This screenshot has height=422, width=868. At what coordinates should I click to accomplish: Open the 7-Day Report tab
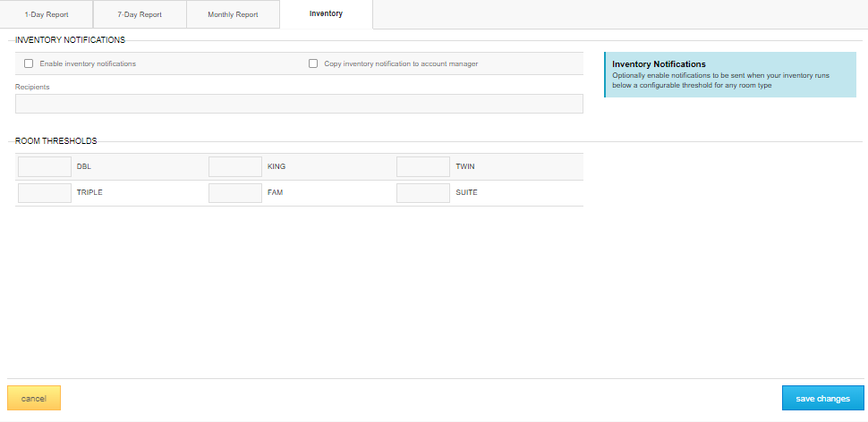click(140, 14)
